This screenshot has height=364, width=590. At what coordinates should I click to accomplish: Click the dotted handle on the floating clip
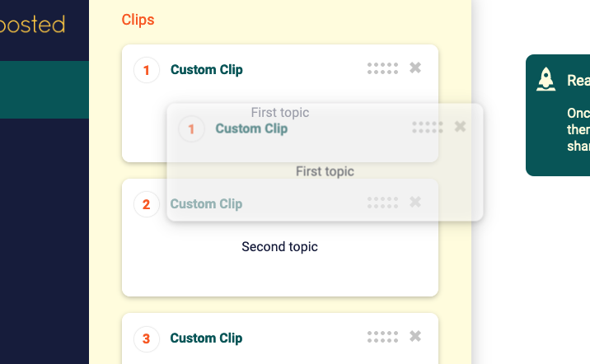(428, 127)
